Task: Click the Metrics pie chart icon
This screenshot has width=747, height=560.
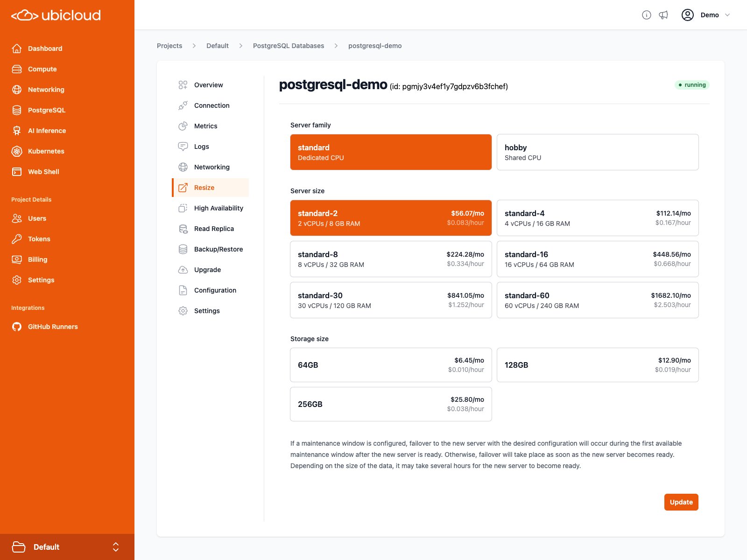Action: [183, 126]
